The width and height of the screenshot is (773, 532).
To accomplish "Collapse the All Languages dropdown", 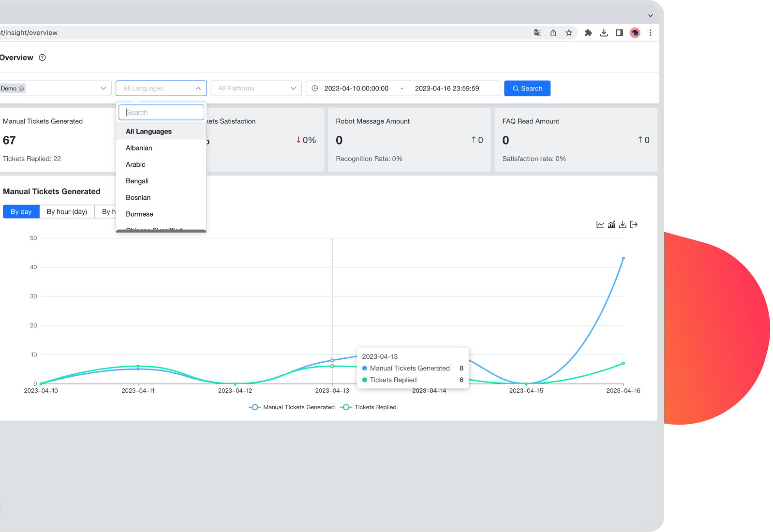I will (198, 89).
